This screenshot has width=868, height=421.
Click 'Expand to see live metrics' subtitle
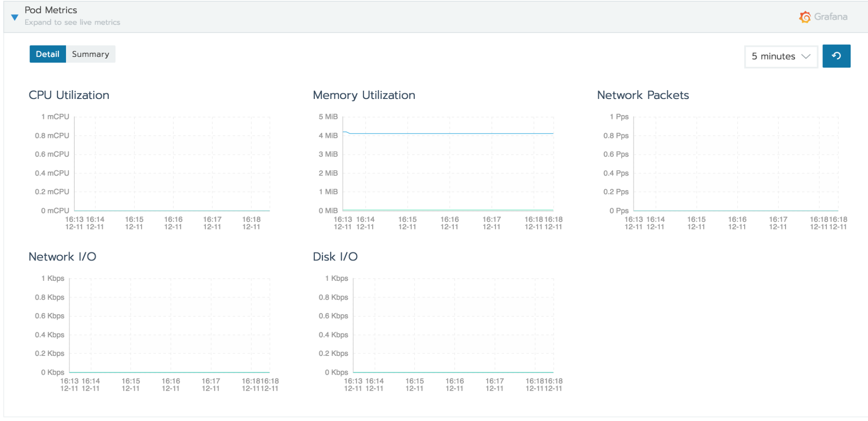[73, 22]
